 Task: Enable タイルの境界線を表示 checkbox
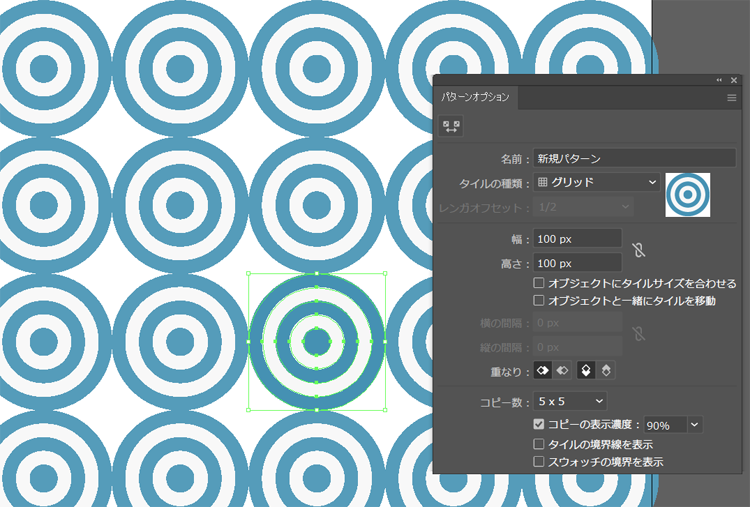tap(539, 444)
